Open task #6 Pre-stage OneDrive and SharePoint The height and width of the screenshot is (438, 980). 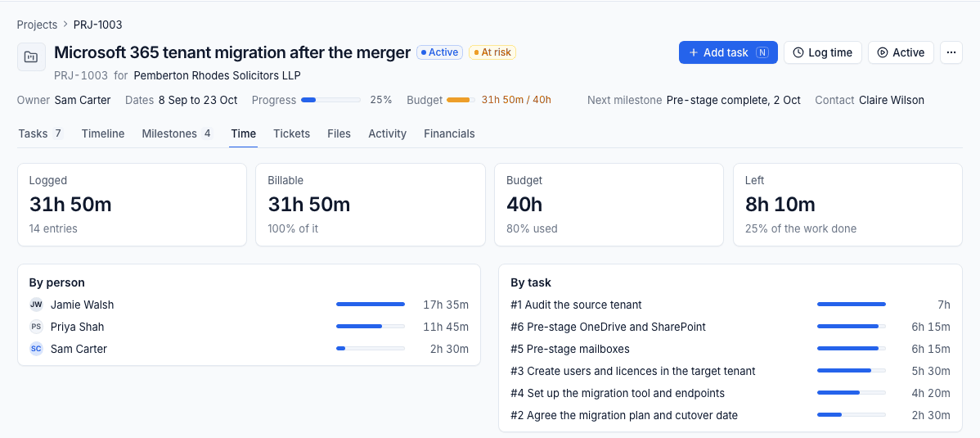tap(608, 327)
